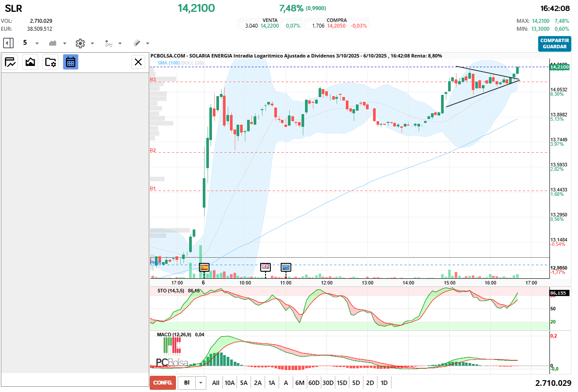Click the UK flag event marker
Viewport: 578px width, 392px height.
[x=266, y=266]
